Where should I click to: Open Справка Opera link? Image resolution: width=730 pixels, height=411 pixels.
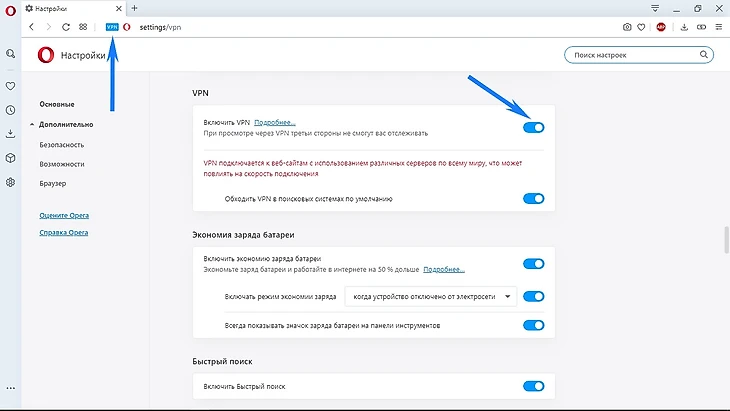pyautogui.click(x=64, y=232)
